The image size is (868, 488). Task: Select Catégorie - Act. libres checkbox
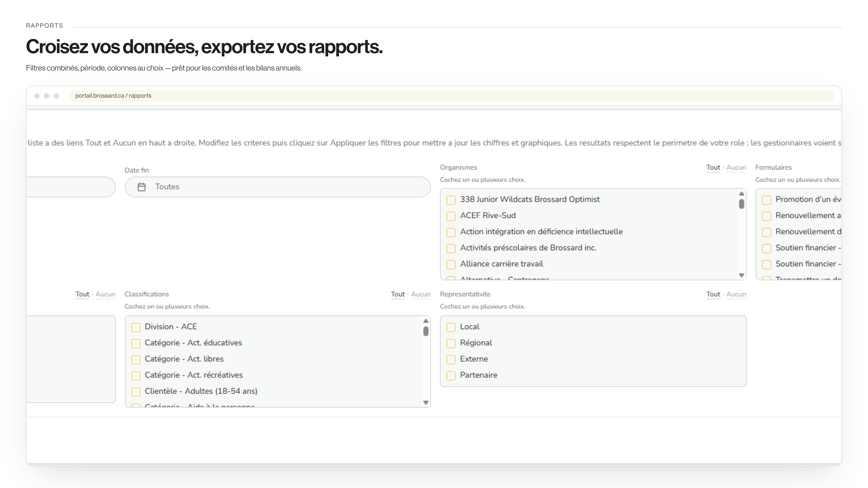click(136, 359)
